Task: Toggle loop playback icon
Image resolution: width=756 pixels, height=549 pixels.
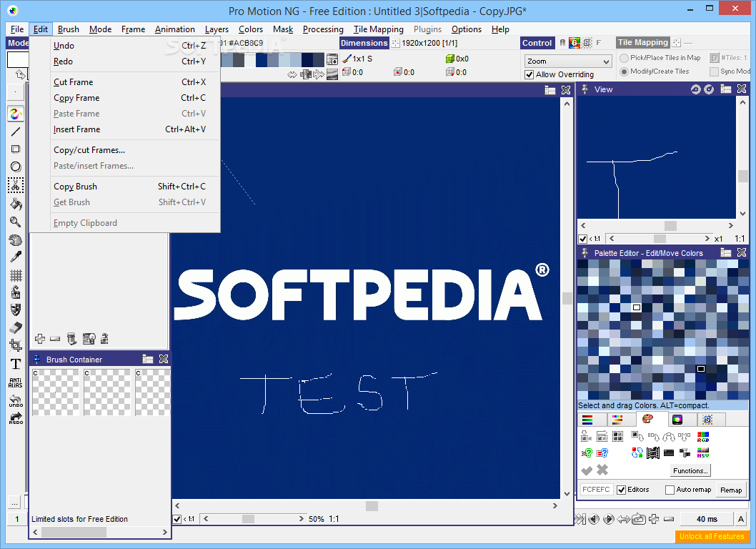Action: click(639, 519)
